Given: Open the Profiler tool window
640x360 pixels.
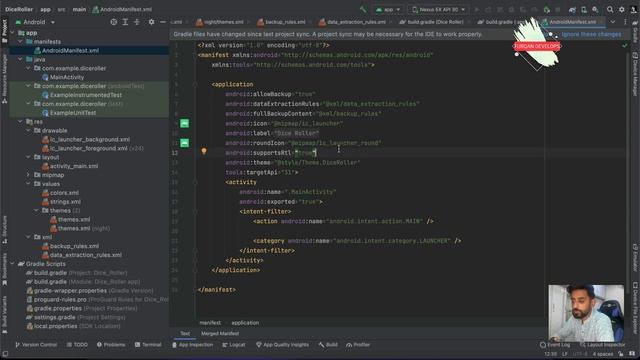Looking at the screenshot, I should pyautogui.click(x=358, y=345).
